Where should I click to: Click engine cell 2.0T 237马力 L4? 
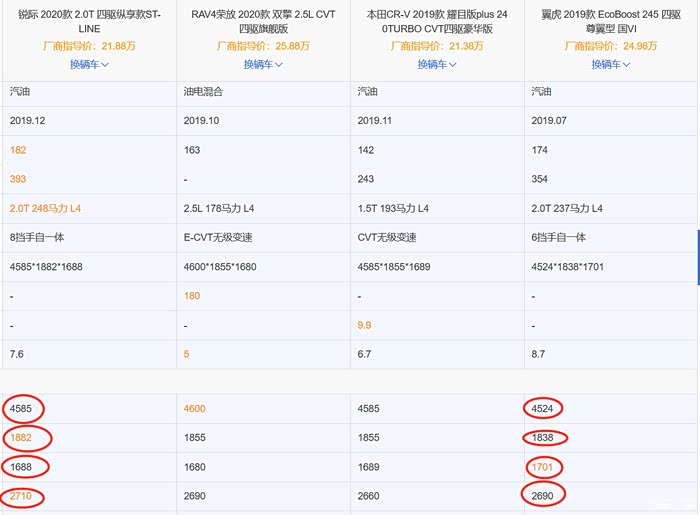567,208
